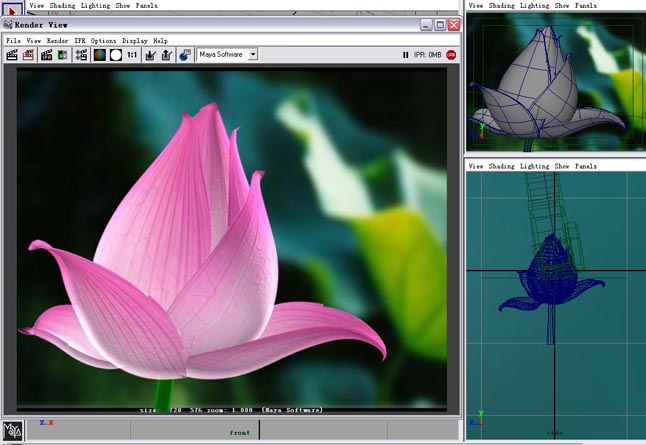Open the IPR menu in Render View
Viewport: 646px width, 445px height.
click(x=80, y=40)
